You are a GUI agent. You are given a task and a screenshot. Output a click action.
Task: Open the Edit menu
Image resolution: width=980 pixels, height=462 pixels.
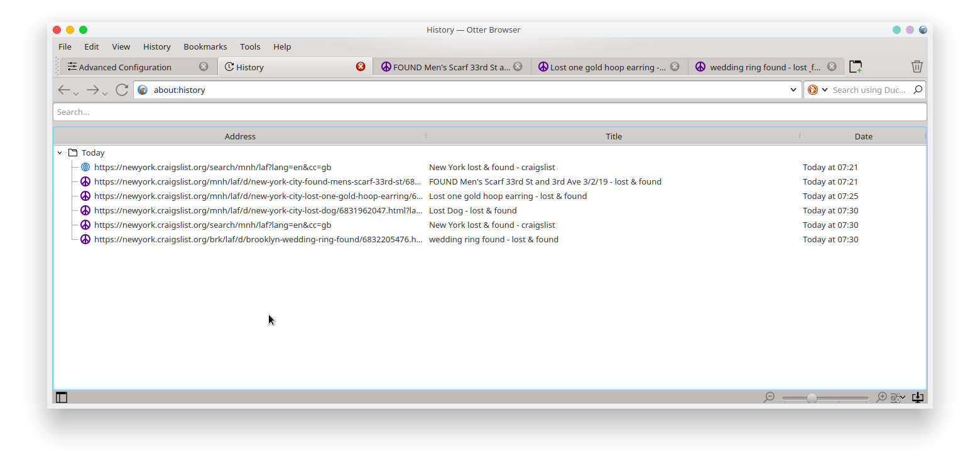(92, 46)
